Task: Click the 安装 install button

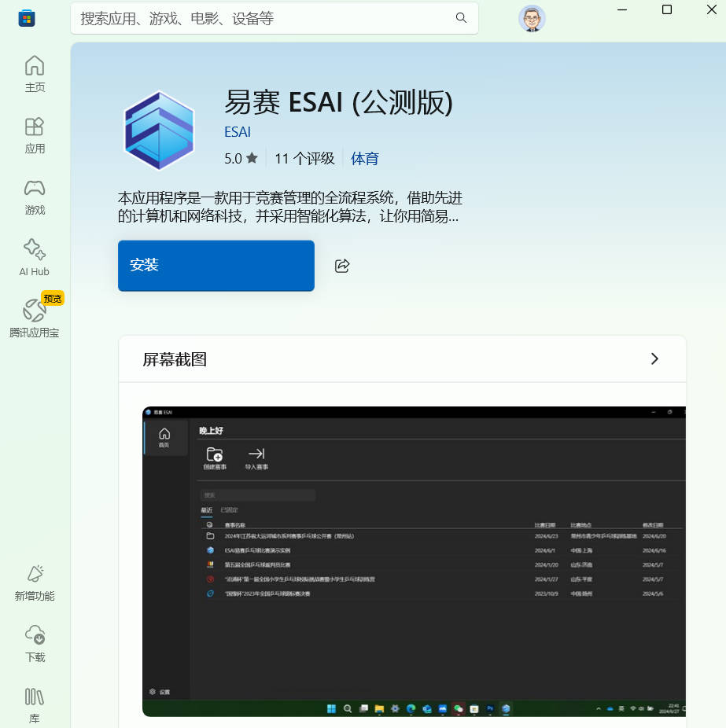Action: pos(216,266)
